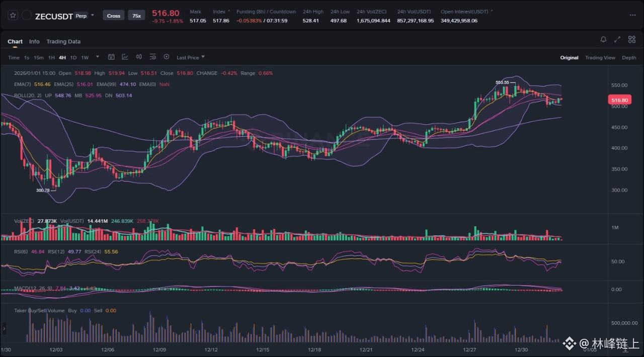Image resolution: width=644 pixels, height=357 pixels.
Task: Click the Perp contract type badge
Action: pyautogui.click(x=80, y=16)
